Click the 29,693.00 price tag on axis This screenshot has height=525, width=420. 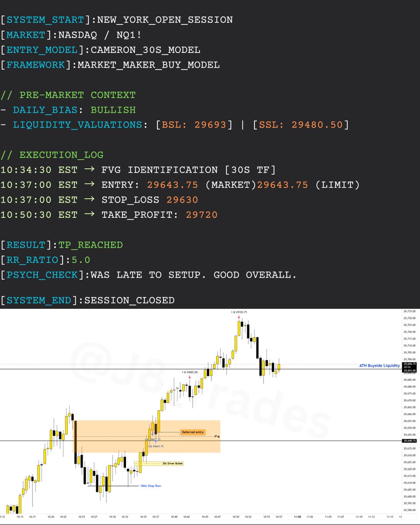click(x=409, y=371)
